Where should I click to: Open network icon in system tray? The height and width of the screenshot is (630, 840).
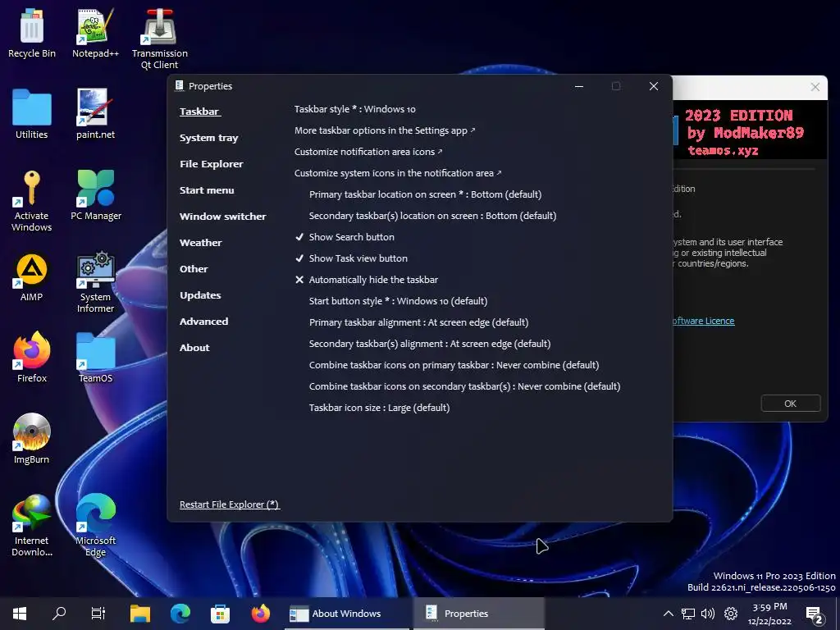coord(688,614)
